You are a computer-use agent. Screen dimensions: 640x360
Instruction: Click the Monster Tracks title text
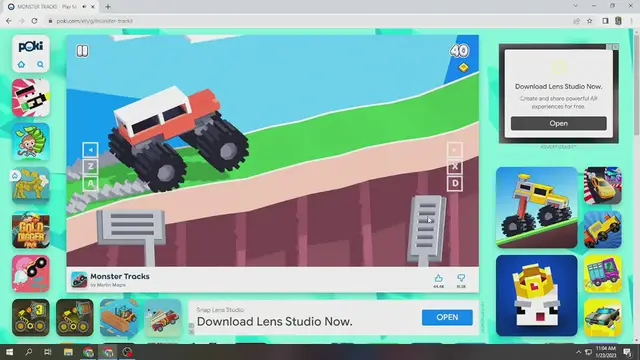pos(120,276)
